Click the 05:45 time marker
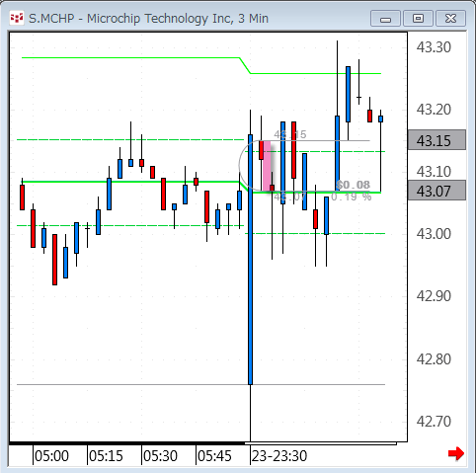 214,456
